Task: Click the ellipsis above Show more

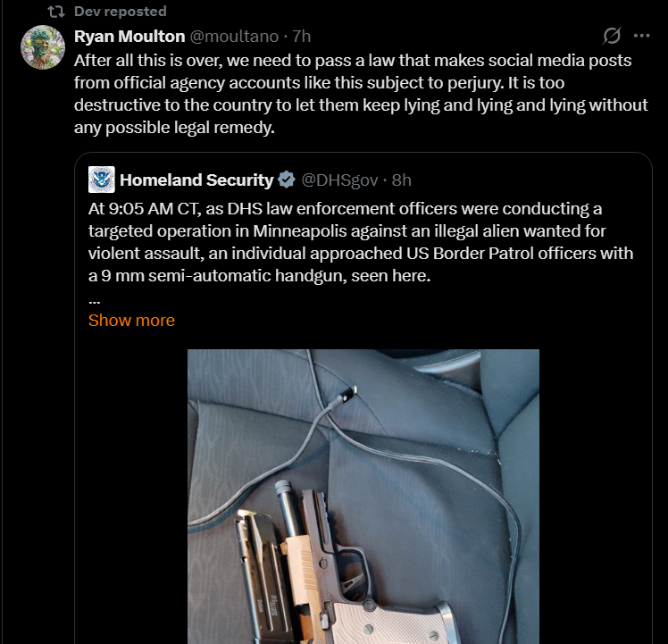Action: click(94, 301)
